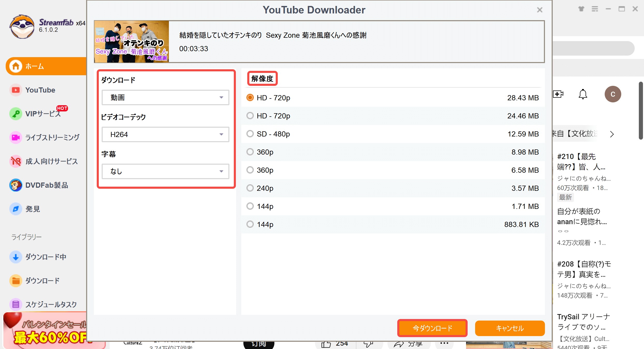Image resolution: width=644 pixels, height=349 pixels.
Task: Click the adult services icon
Action: click(x=16, y=161)
